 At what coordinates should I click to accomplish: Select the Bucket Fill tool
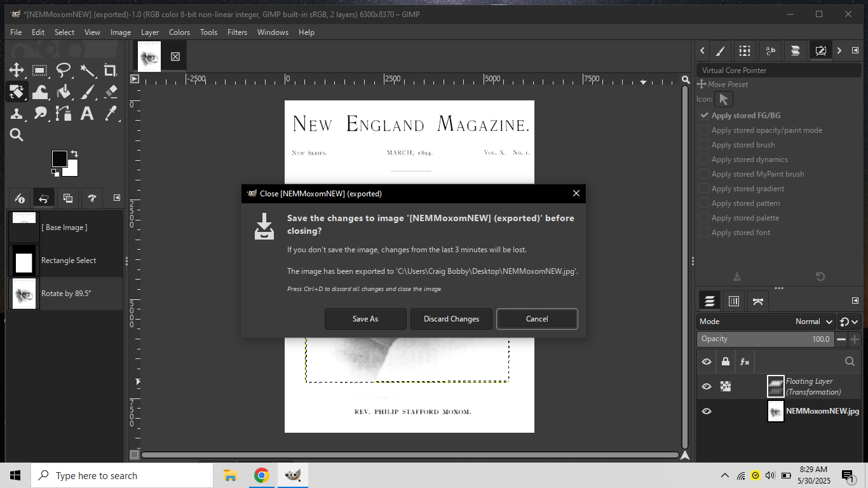pyautogui.click(x=64, y=92)
